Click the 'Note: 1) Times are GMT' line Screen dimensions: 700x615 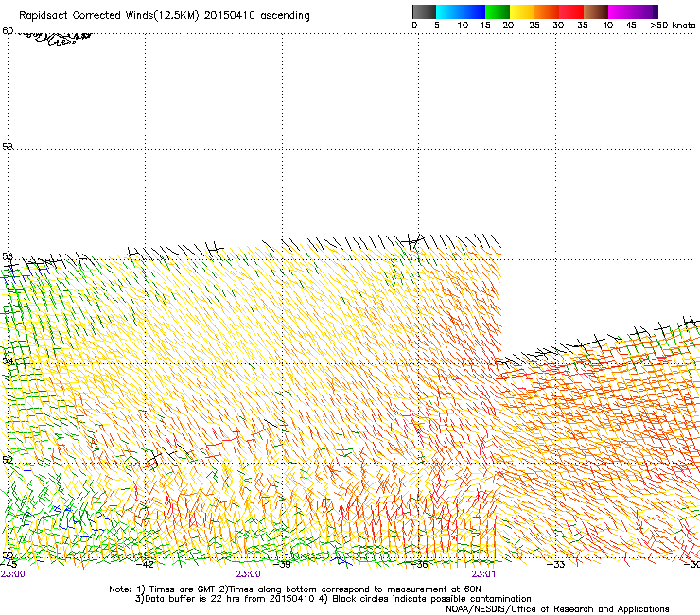(295, 589)
